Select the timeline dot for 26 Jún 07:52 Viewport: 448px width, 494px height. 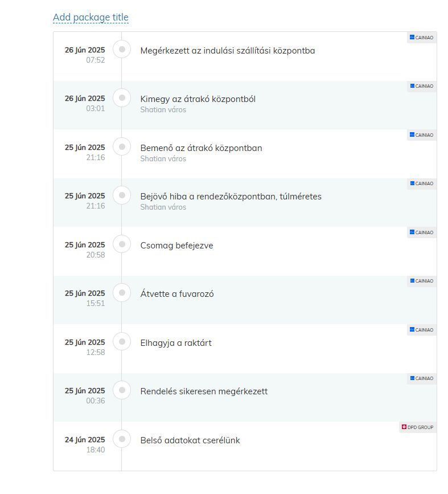[x=122, y=49]
